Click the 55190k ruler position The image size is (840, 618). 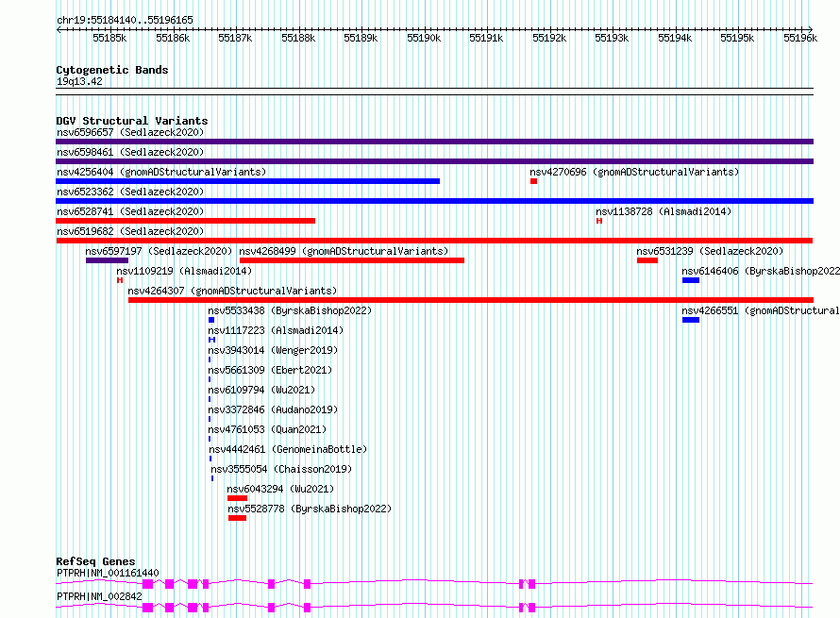tap(424, 38)
